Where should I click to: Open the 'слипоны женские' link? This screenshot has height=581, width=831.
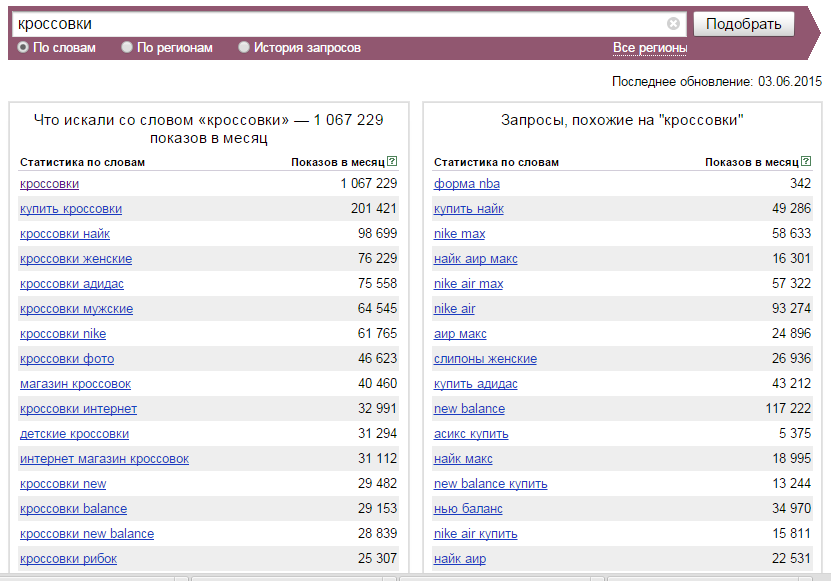point(485,359)
